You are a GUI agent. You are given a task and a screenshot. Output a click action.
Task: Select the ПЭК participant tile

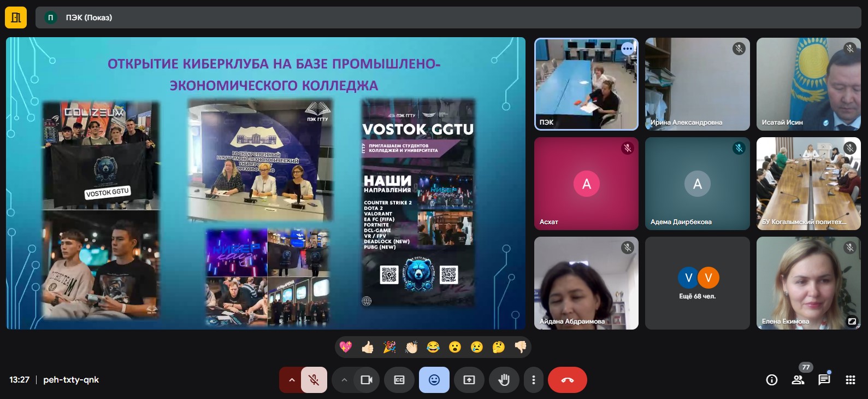pyautogui.click(x=586, y=84)
